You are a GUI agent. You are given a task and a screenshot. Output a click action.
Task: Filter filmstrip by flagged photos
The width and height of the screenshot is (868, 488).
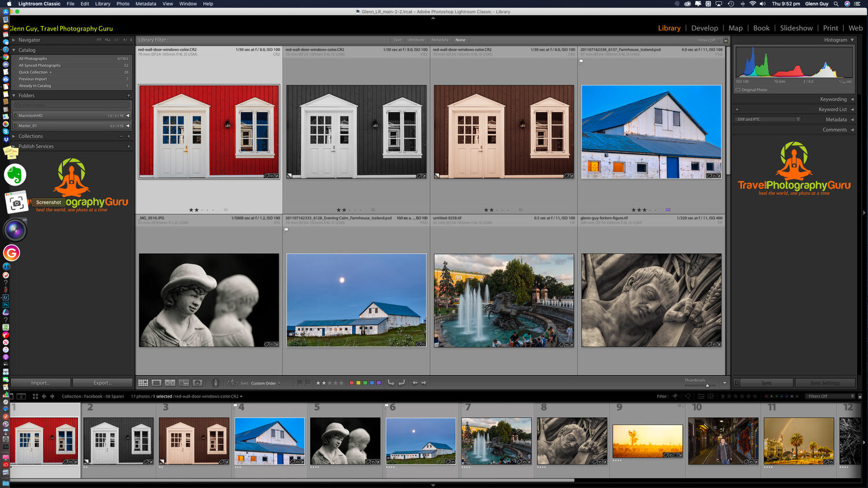tap(675, 396)
